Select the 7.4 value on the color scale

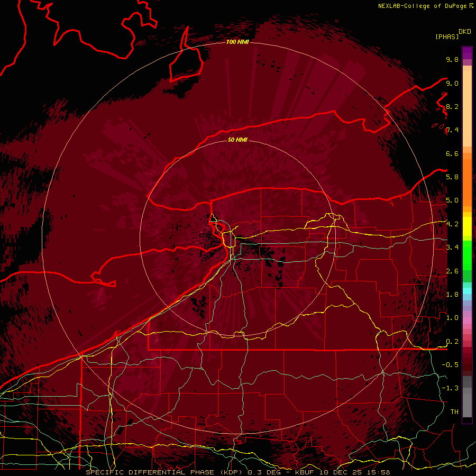coord(452,130)
